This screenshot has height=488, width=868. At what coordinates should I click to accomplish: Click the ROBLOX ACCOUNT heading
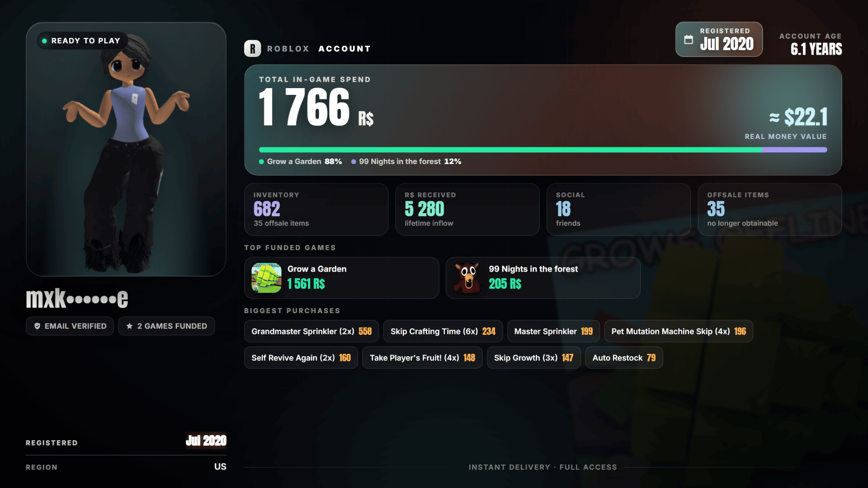tap(319, 48)
